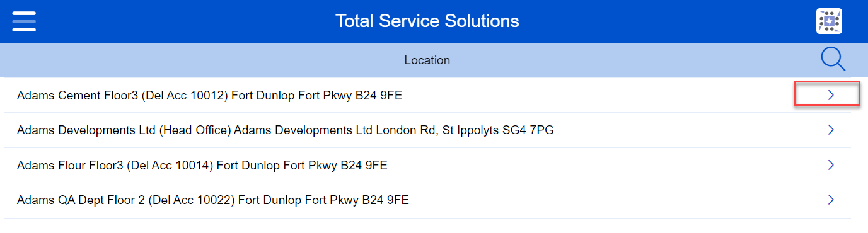Screen dimensions: 868x233
Task: Open Adams Flour Floor3 chevron arrow
Action: [831, 165]
